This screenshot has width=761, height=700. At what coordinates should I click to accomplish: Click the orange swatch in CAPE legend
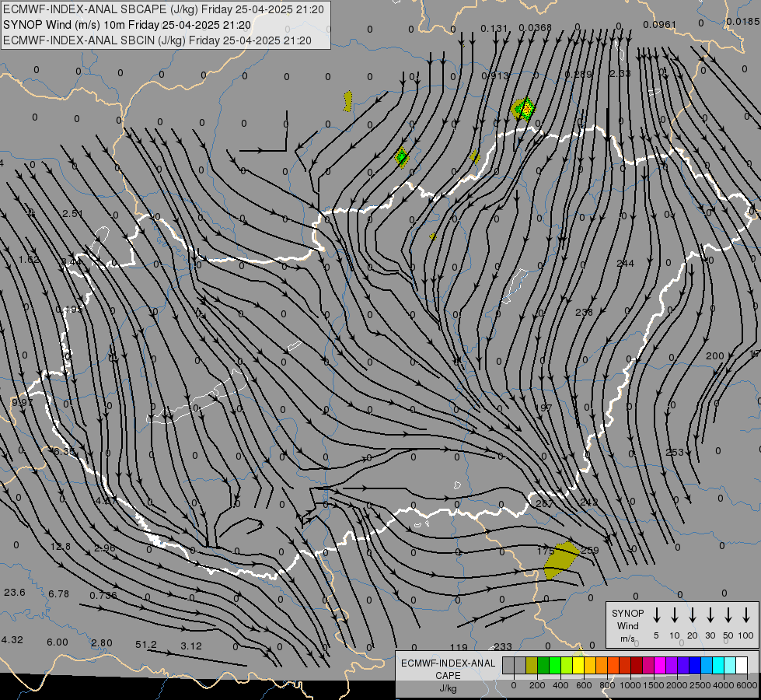602,666
